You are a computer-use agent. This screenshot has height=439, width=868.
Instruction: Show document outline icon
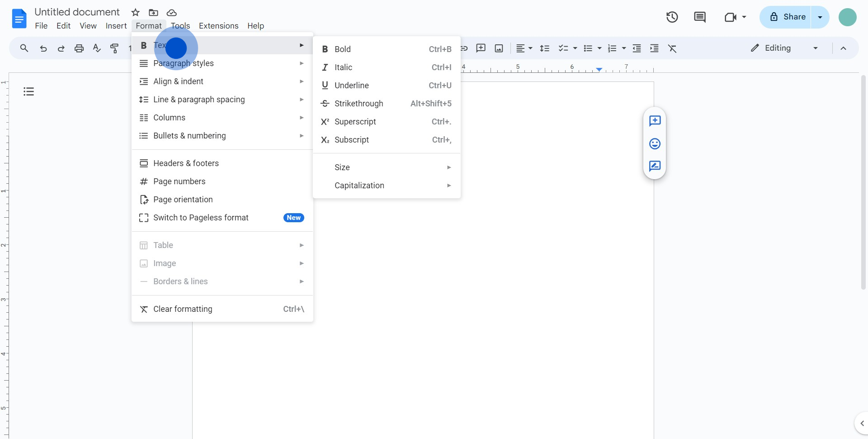29,92
